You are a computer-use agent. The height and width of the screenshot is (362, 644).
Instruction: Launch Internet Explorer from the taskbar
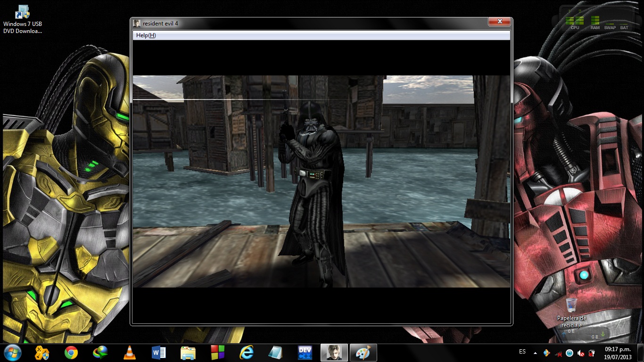pos(247,353)
